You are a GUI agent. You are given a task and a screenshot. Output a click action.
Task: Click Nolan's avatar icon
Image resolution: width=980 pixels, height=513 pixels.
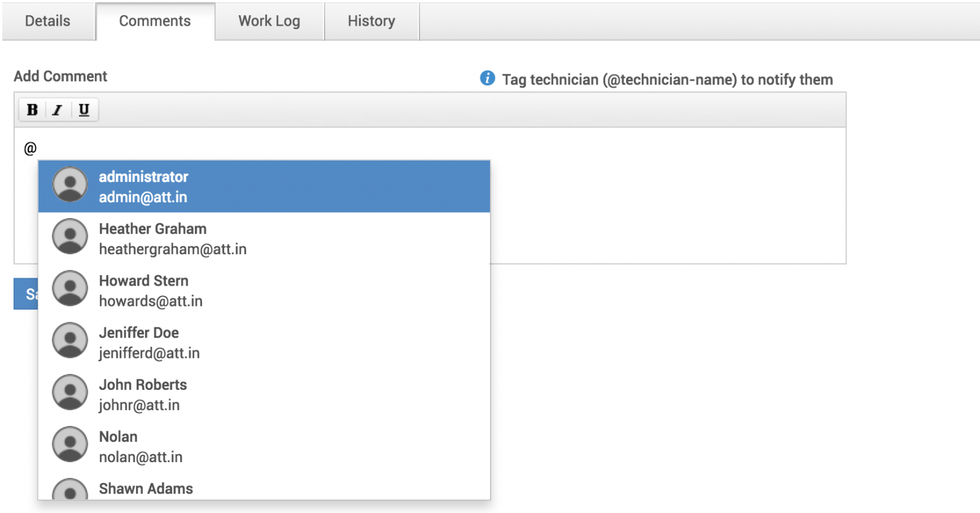pos(70,445)
